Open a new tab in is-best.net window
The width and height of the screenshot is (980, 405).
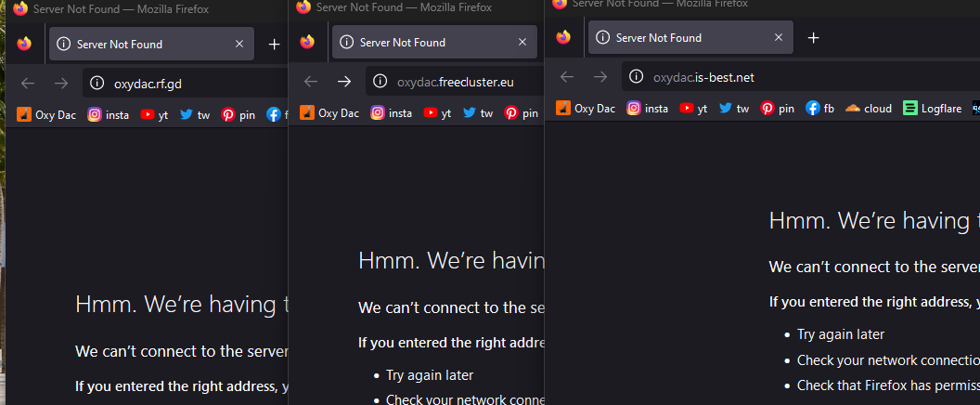(813, 37)
